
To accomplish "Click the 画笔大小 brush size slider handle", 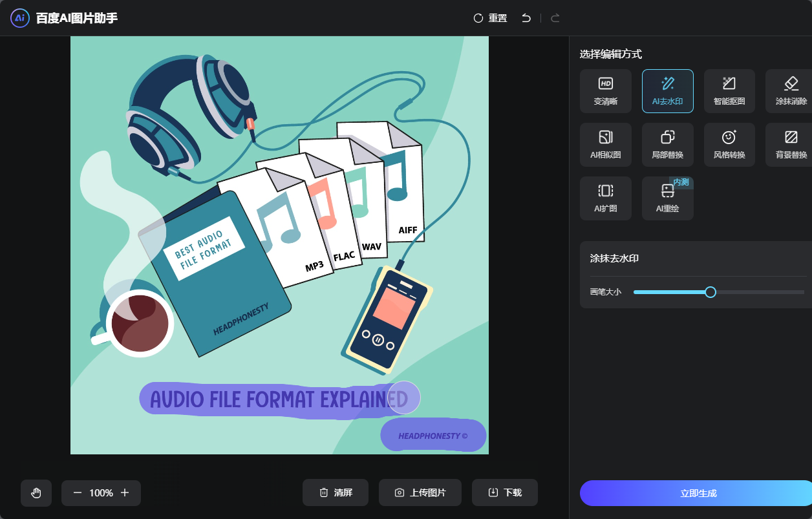I will tap(710, 292).
